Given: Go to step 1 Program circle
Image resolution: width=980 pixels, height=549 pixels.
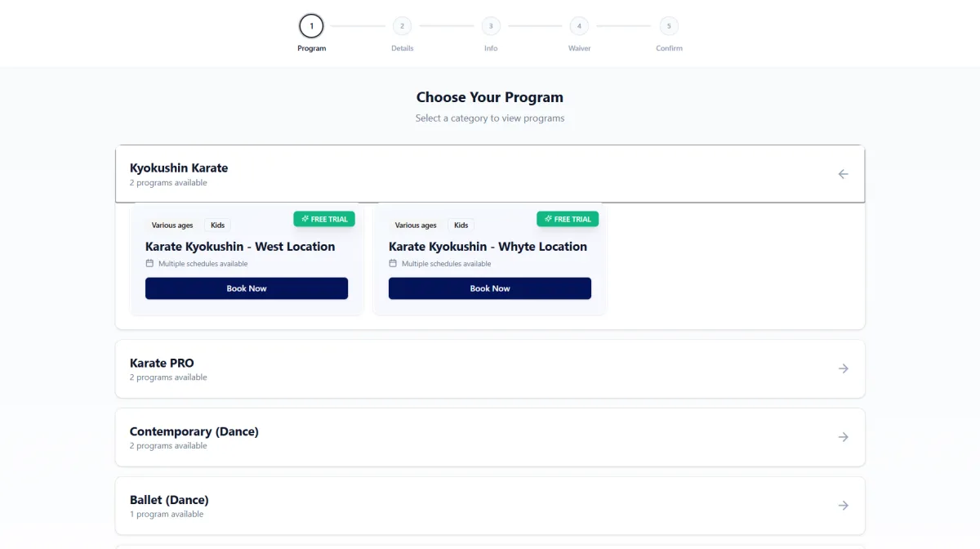Looking at the screenshot, I should pos(311,26).
